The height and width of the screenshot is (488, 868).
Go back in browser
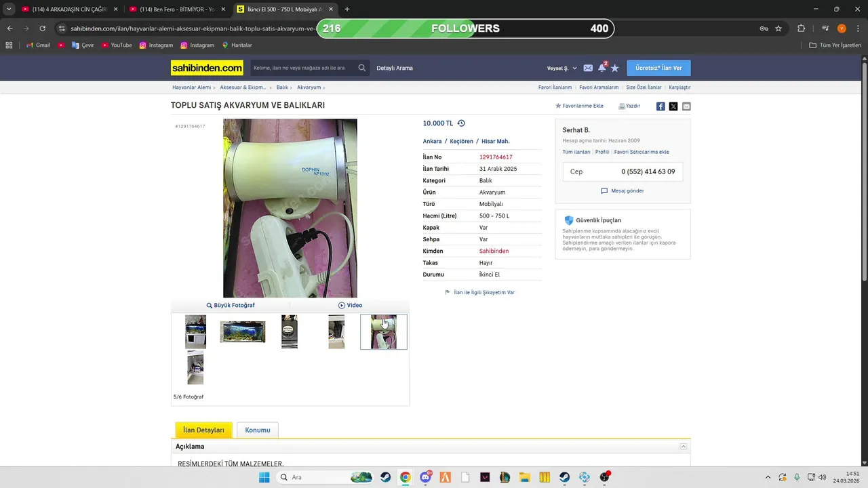[9, 28]
